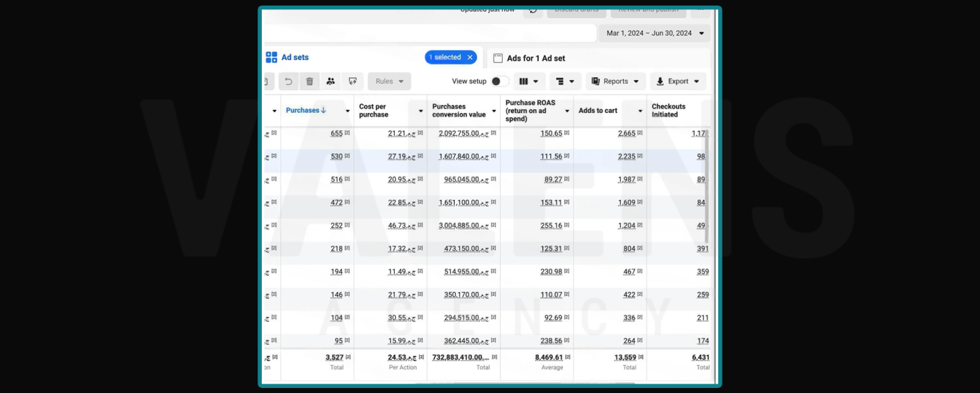Open the columns layout dropdown

point(529,81)
